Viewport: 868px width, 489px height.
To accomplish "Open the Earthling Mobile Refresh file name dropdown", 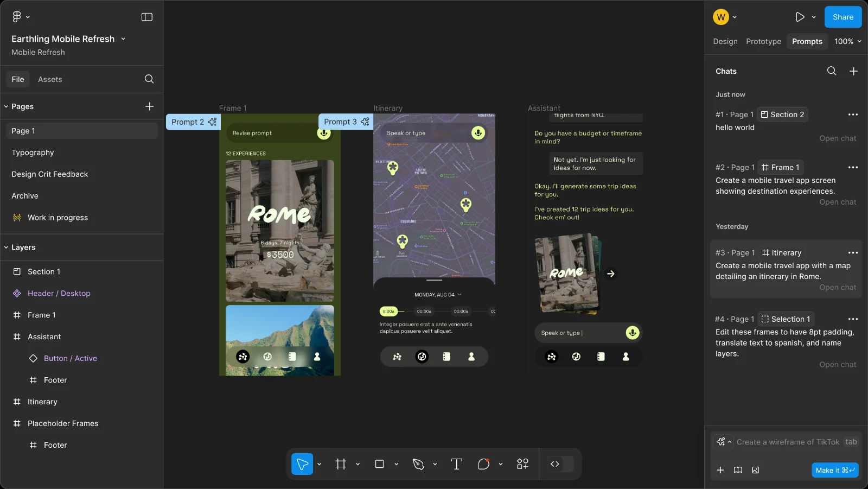I will coord(123,39).
